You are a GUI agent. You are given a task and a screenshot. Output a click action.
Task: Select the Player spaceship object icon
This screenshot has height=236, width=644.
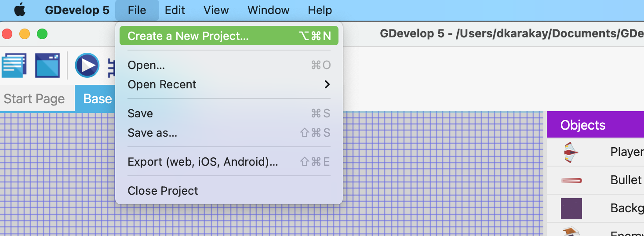[571, 152]
